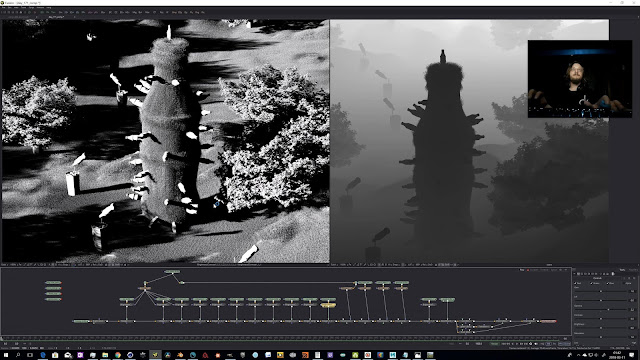Open the Modifiers tab in the control panel
This screenshot has height=360, width=640.
[633, 270]
